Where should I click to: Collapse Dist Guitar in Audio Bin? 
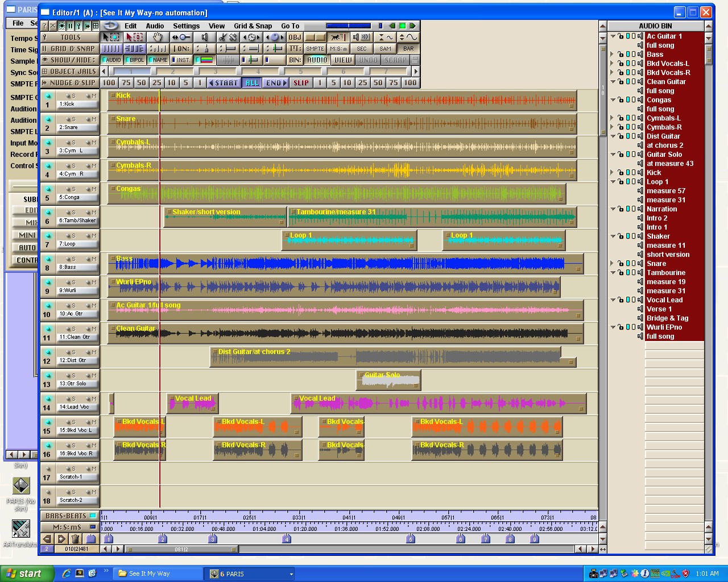613,136
